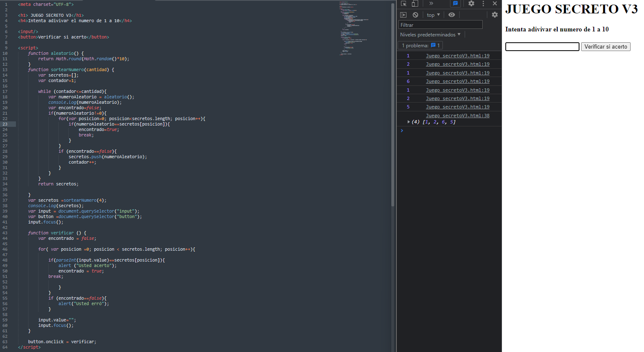
Task: Select line number 43 in the gutter
Action: [x=5, y=233]
